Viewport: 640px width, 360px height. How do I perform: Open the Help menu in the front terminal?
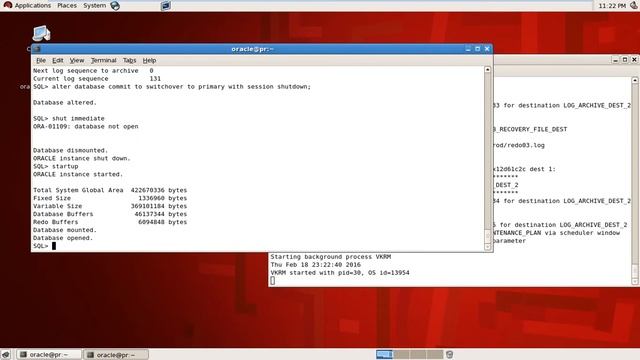click(x=149, y=60)
